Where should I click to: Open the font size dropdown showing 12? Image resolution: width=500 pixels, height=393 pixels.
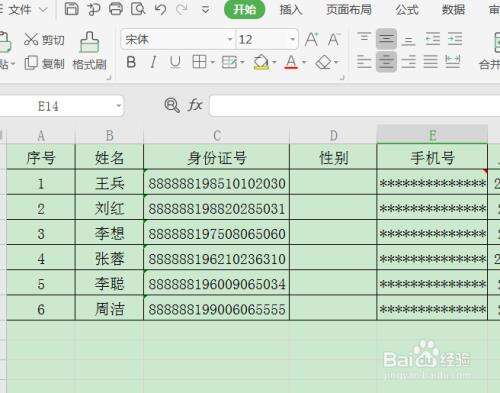pos(292,39)
